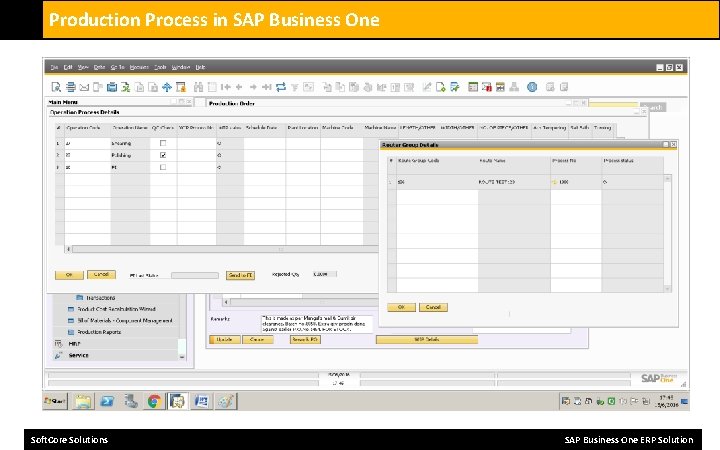Click the Remarks text box
The width and height of the screenshot is (720, 450).
click(x=317, y=323)
